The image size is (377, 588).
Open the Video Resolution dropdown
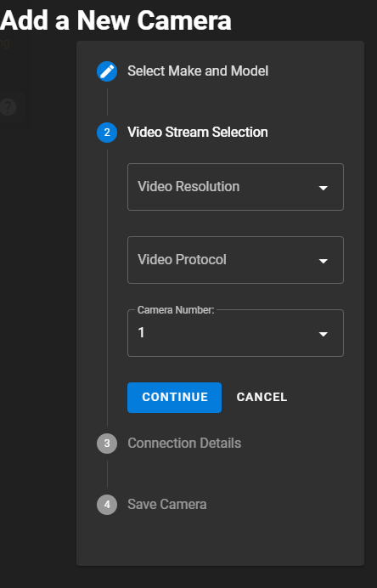click(235, 187)
